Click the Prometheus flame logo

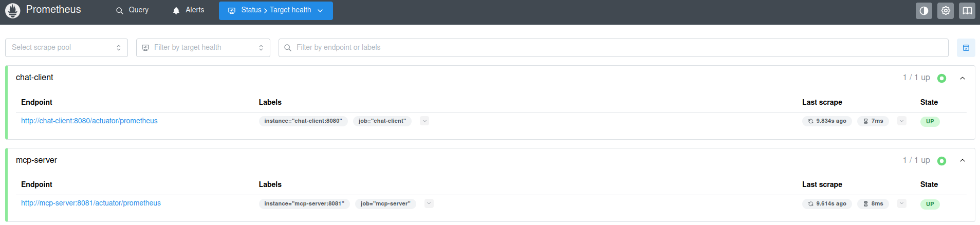coord(13,10)
